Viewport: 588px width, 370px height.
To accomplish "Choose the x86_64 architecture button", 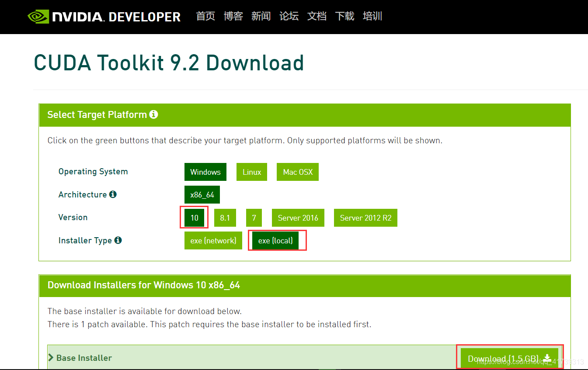I will [202, 195].
